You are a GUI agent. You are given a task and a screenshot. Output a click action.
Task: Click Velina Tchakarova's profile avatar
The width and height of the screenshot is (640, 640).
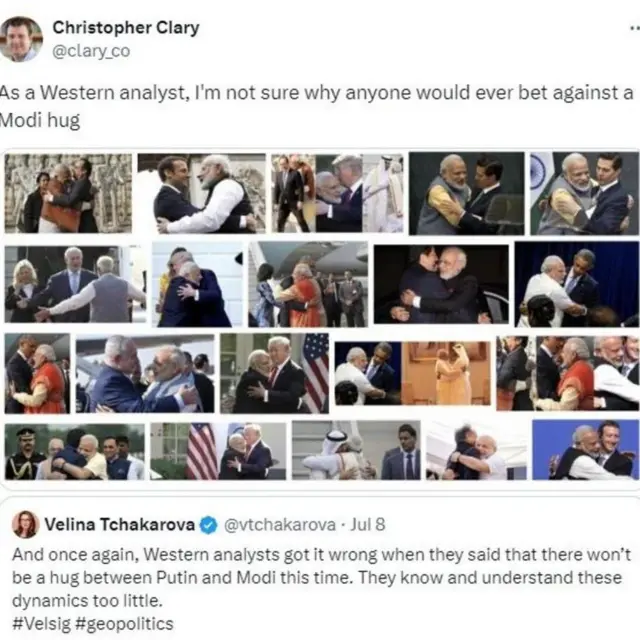click(x=26, y=524)
